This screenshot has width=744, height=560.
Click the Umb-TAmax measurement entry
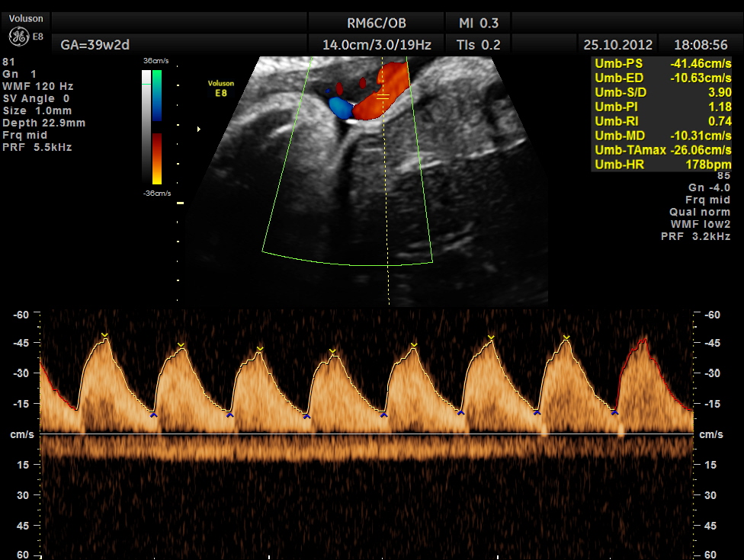(x=662, y=149)
